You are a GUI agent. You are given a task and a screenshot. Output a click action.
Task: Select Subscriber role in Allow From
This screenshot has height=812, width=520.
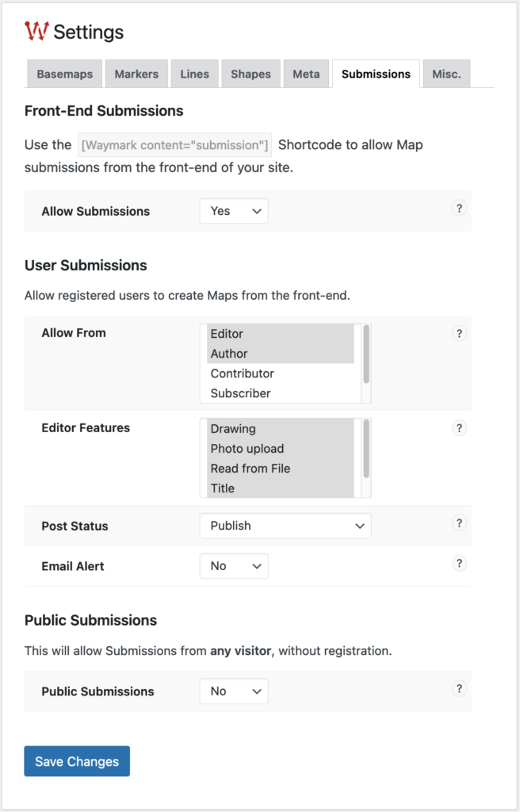241,393
